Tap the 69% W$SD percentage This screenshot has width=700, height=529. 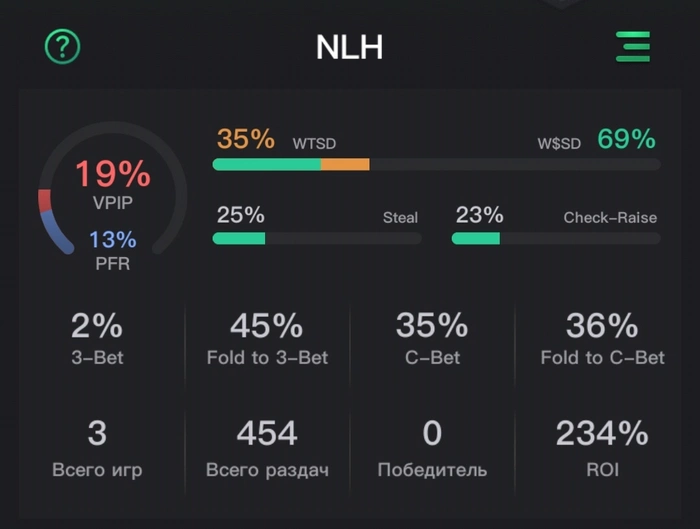tap(626, 139)
